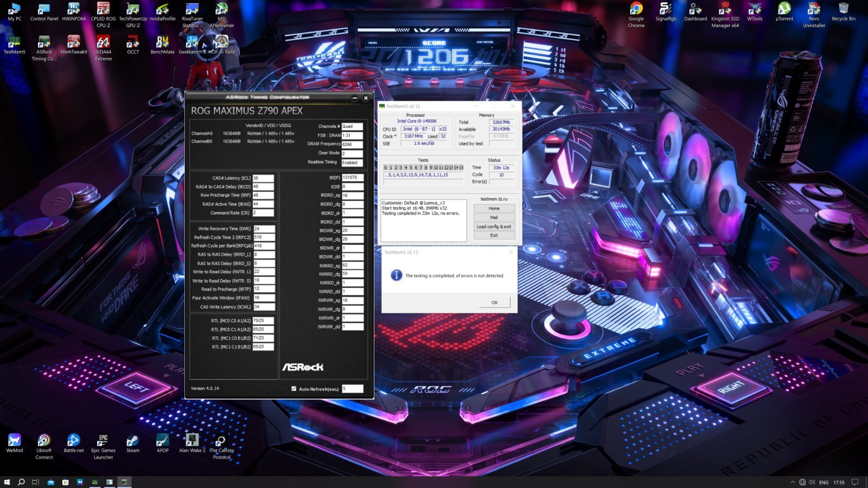Click the taskbar Search icon
The height and width of the screenshot is (488, 868).
tap(21, 482)
